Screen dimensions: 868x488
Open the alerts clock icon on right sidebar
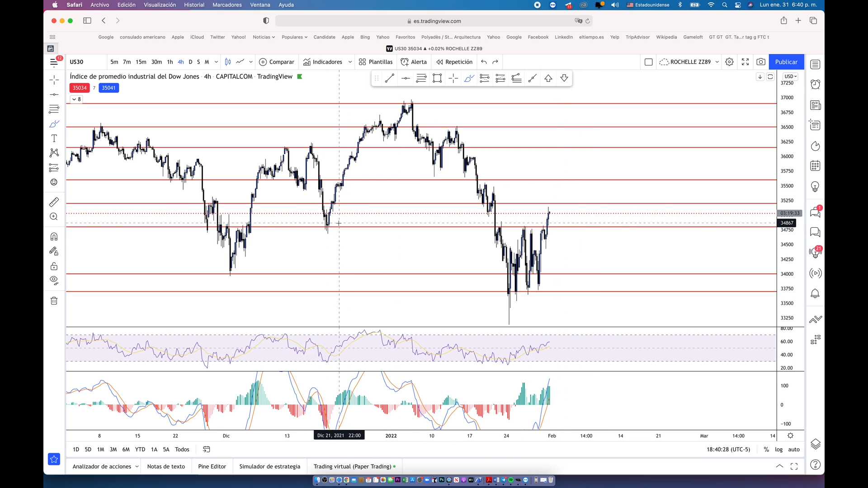815,84
